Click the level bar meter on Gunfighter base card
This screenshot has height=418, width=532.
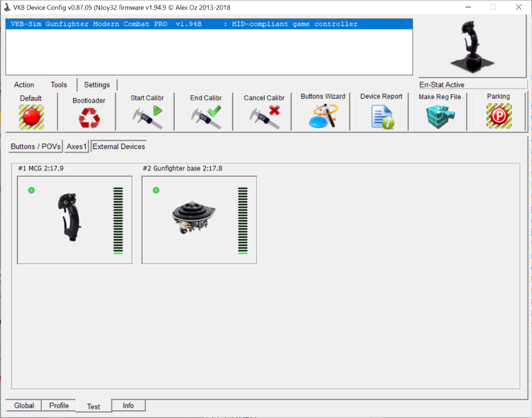click(243, 220)
